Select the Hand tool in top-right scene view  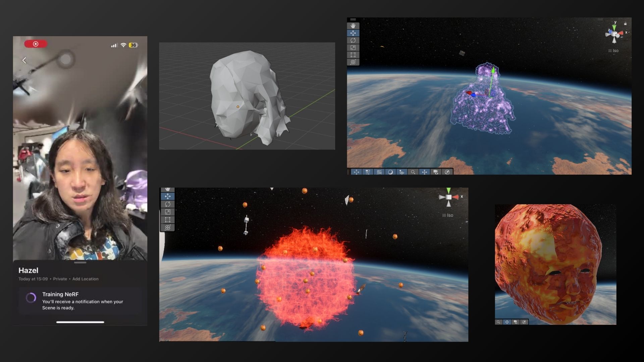(x=353, y=26)
